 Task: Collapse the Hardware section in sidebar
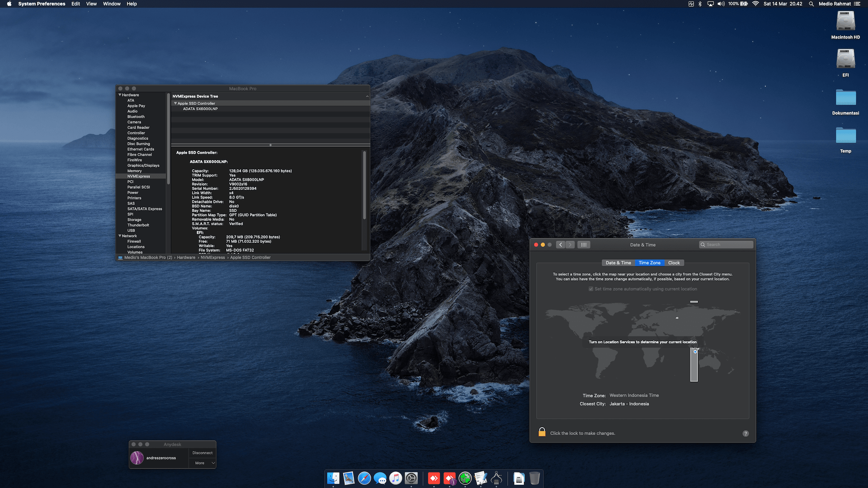(120, 95)
